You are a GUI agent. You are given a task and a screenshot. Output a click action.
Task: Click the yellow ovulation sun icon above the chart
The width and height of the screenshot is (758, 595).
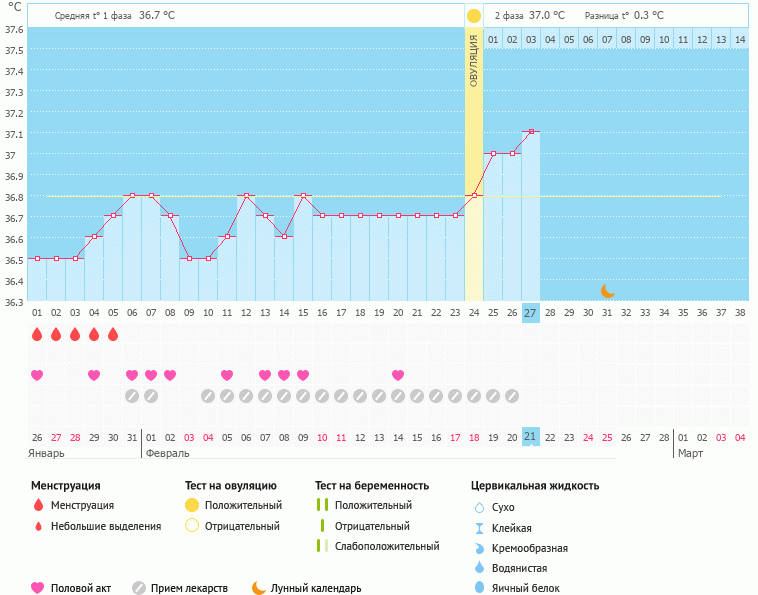tap(474, 16)
